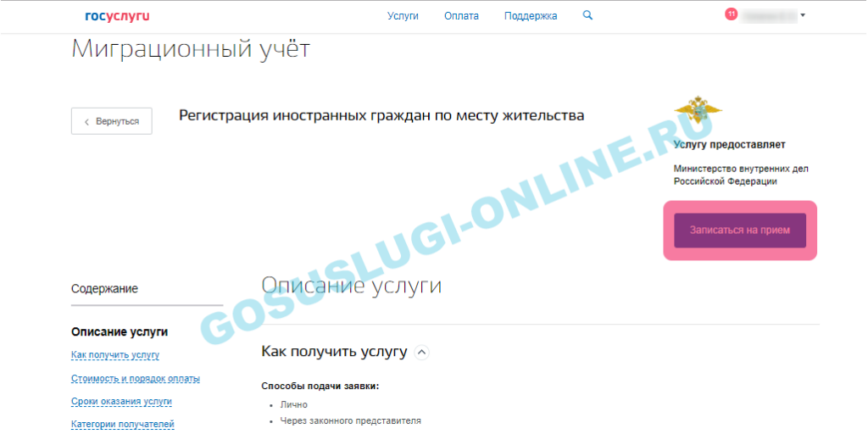Viewport: 868px width, 434px height.
Task: Open search with the magnifier icon
Action: tap(588, 15)
